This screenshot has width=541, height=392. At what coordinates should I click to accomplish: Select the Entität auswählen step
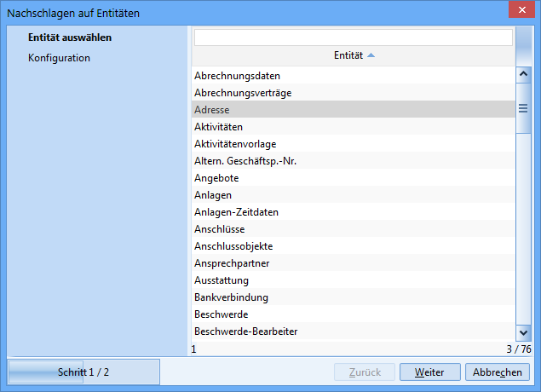pos(70,37)
